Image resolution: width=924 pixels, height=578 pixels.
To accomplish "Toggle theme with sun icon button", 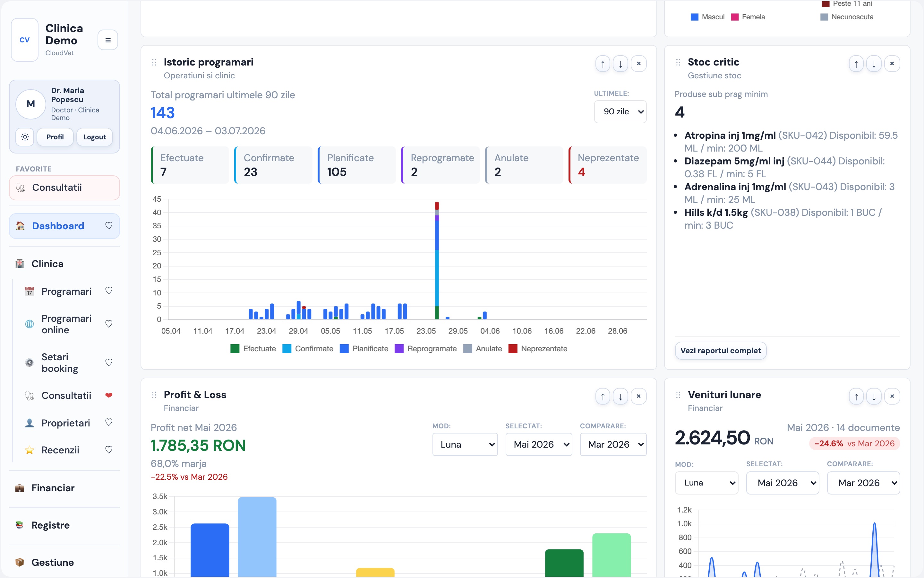I will 25,137.
